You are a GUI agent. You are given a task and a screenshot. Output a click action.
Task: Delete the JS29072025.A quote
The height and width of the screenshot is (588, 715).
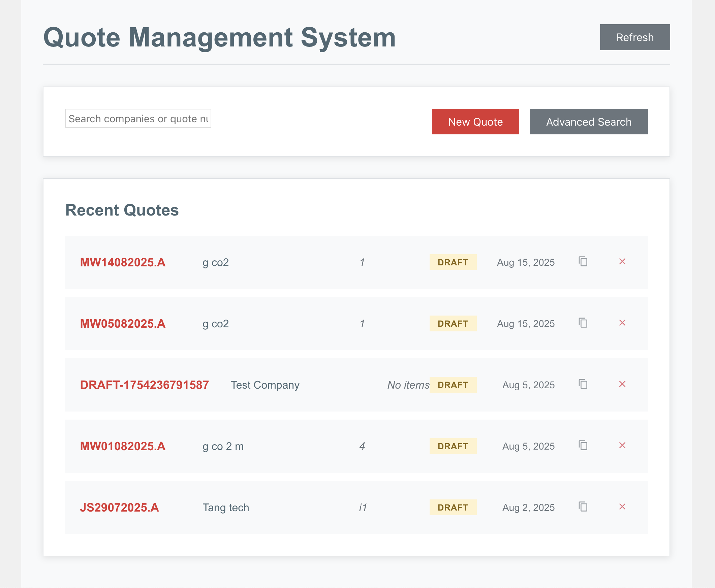click(x=622, y=507)
